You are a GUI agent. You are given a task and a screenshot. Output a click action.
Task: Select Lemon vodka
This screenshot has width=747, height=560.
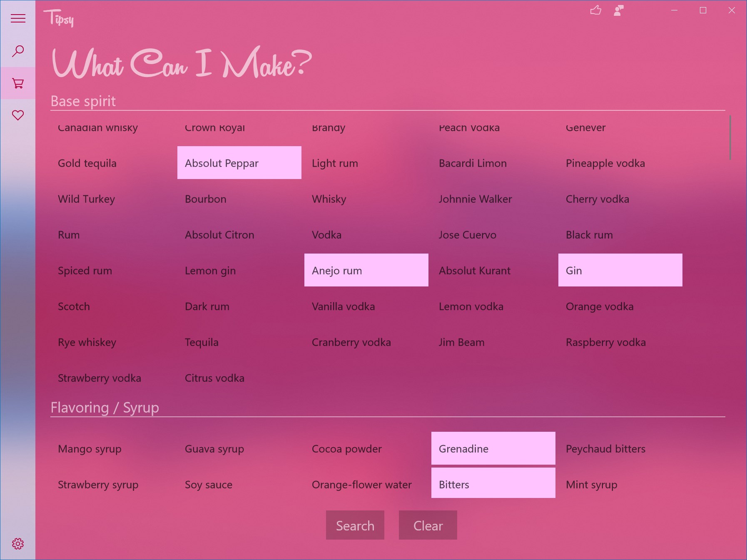click(493, 306)
